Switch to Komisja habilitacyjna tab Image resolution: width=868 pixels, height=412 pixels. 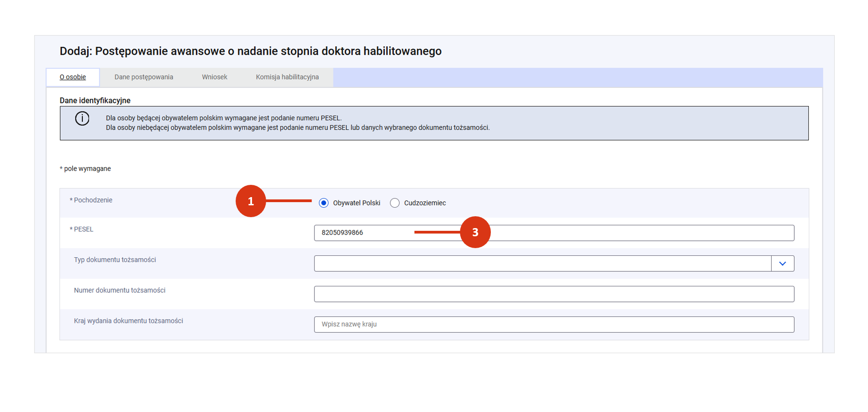coord(287,77)
